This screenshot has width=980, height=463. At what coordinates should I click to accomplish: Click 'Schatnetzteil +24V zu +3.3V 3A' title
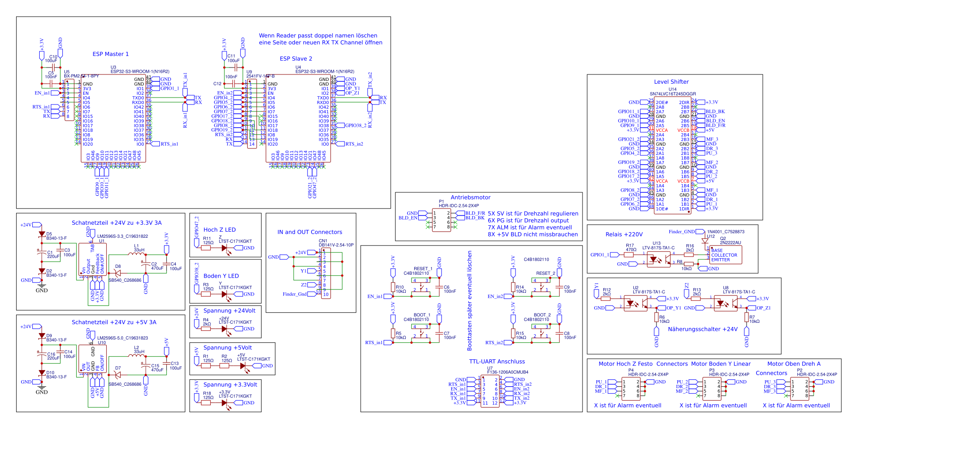coord(116,223)
